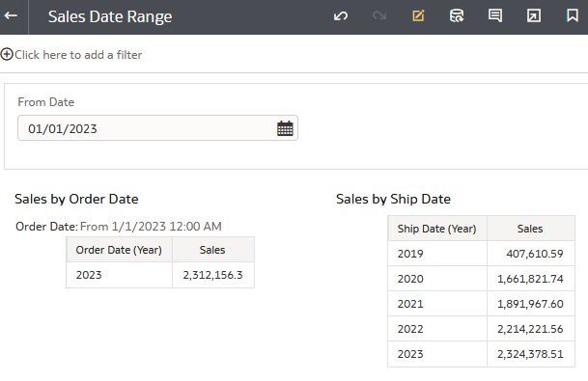Select ship year 2021 cell
Viewport: 588px width, 381px height.
(436, 304)
